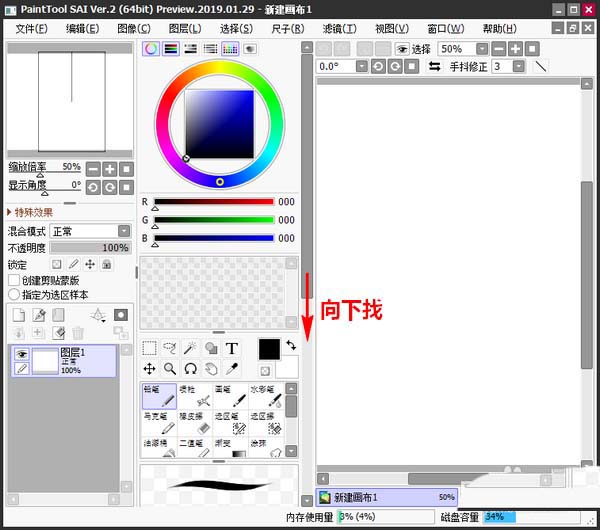This screenshot has height=530, width=600.
Task: Open the 50% zoom dropdown in toolbar
Action: point(482,49)
